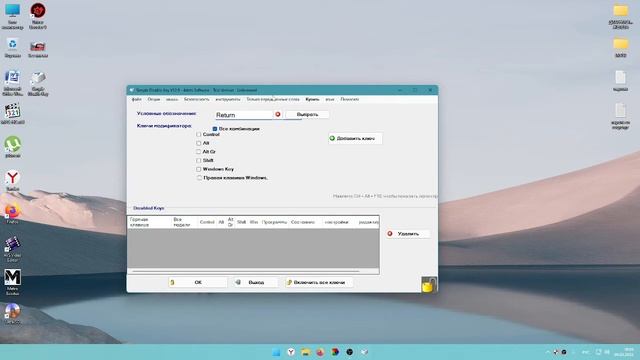Confirm with the OK button
This screenshot has height=360, width=640.
coord(198,282)
